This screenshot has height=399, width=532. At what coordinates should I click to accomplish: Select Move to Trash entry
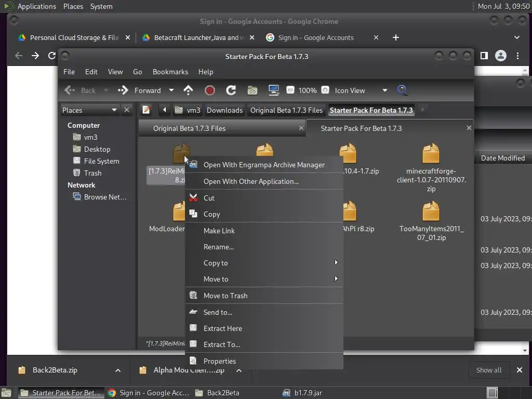click(x=264, y=296)
